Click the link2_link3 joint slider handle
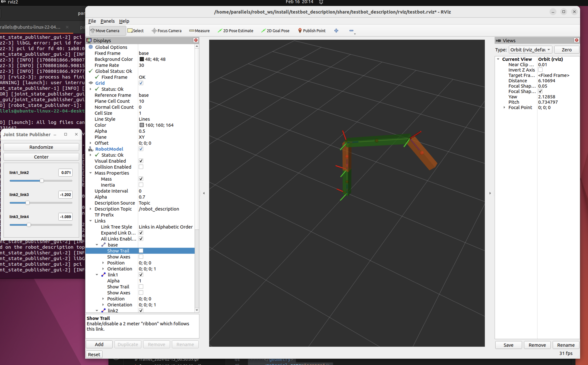The width and height of the screenshot is (588, 365). 28,203
